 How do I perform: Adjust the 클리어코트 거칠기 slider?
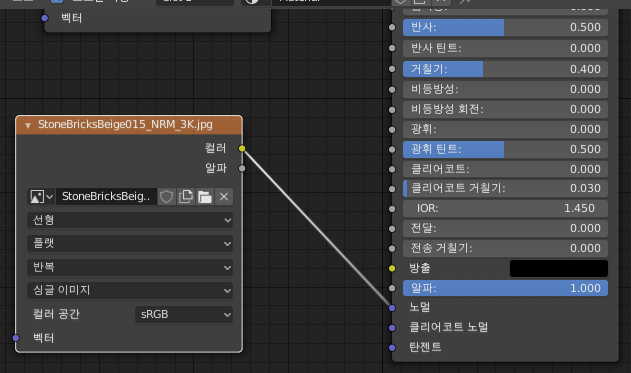[505, 188]
